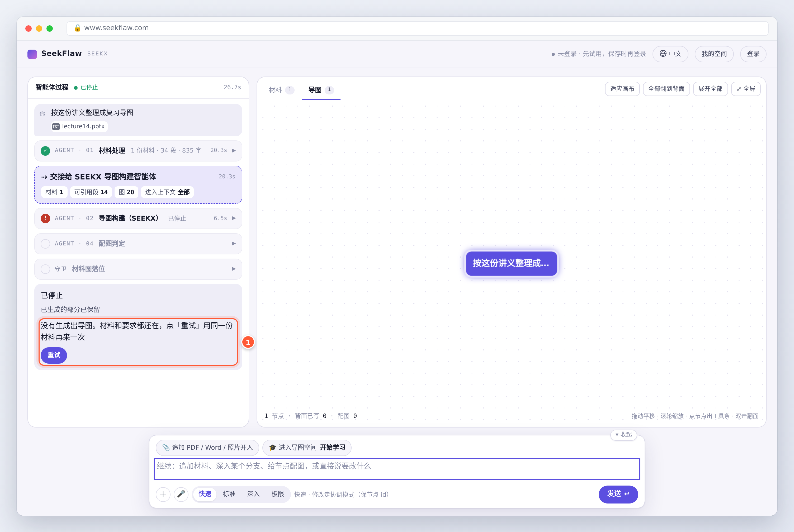
Task: Click the microphone voice input icon
Action: [x=181, y=494]
